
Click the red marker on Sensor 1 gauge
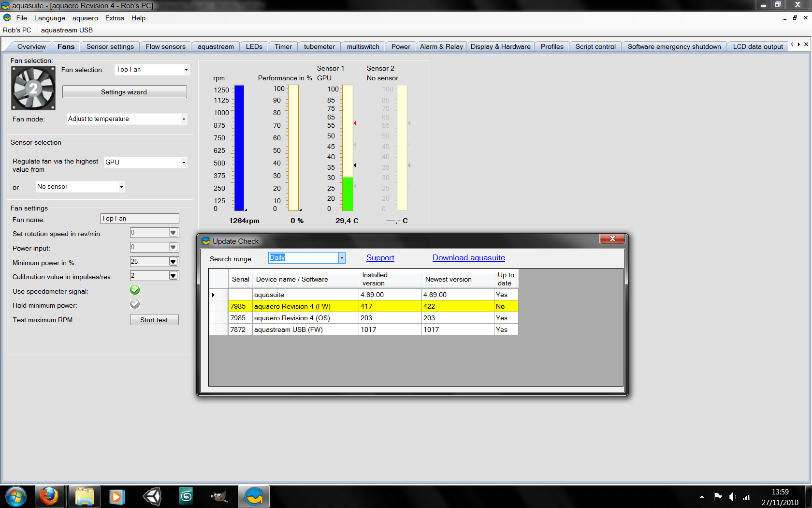pyautogui.click(x=355, y=123)
